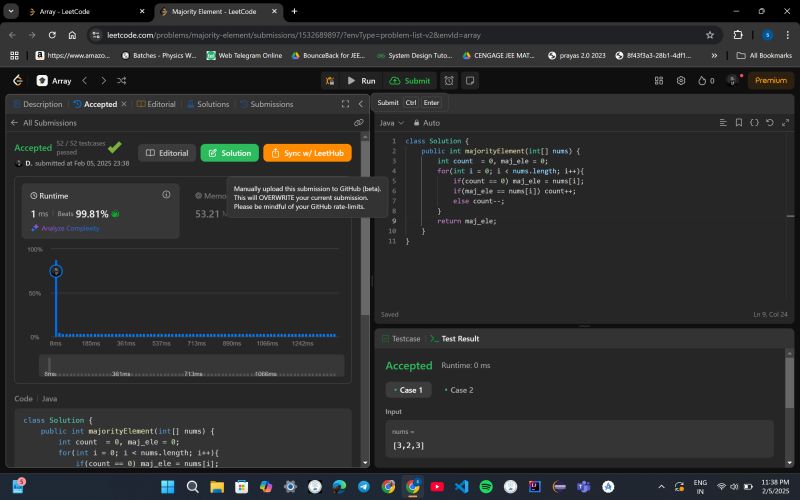Click the LeetCode logo icon
The image size is (800, 500).
[x=17, y=80]
